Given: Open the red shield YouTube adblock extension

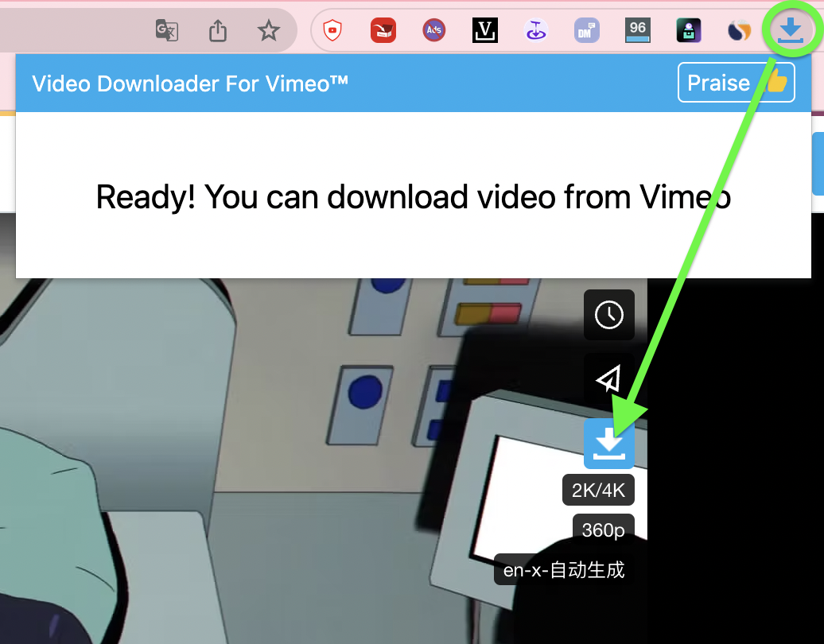Looking at the screenshot, I should pos(332,30).
